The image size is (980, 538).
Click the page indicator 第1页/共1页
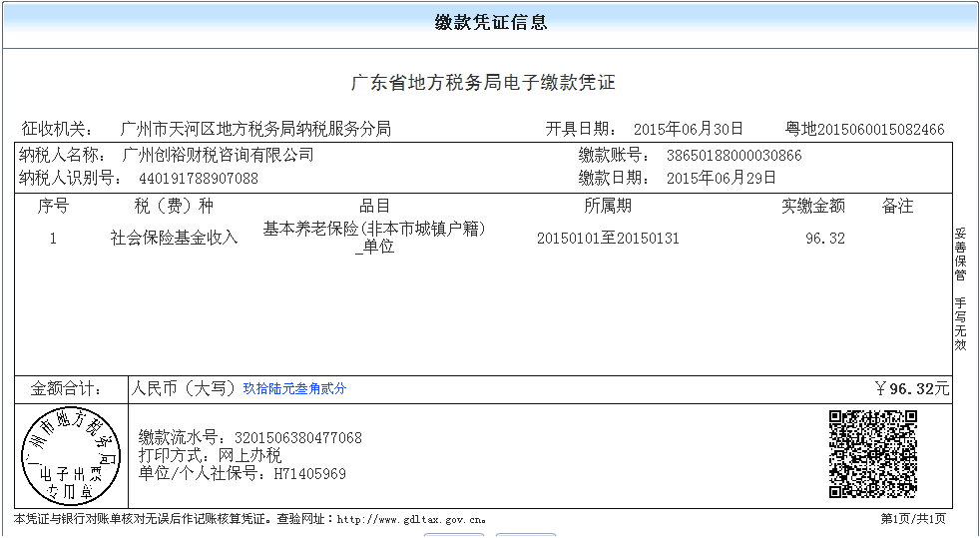pos(912,519)
